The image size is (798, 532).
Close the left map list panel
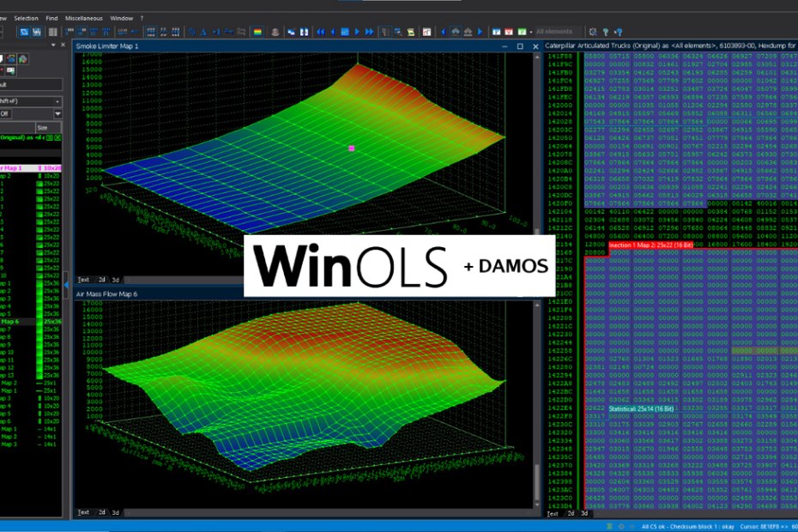[x=63, y=45]
